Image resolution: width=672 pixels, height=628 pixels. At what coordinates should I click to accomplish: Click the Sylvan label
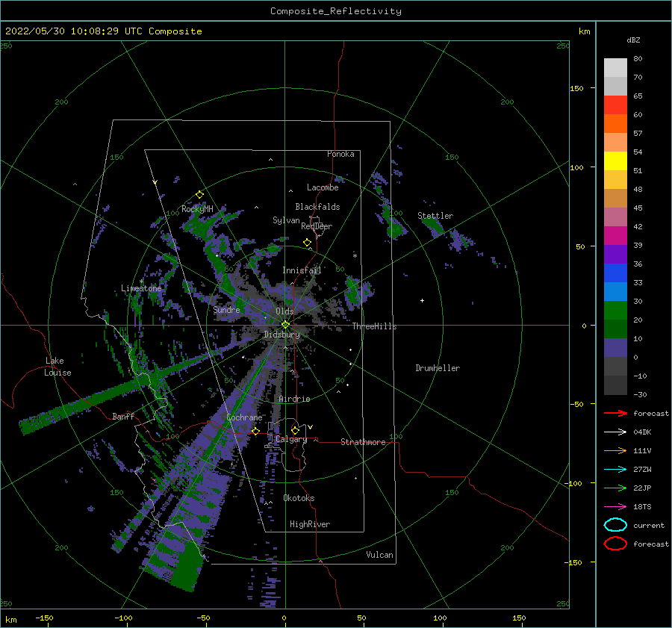[x=286, y=220]
